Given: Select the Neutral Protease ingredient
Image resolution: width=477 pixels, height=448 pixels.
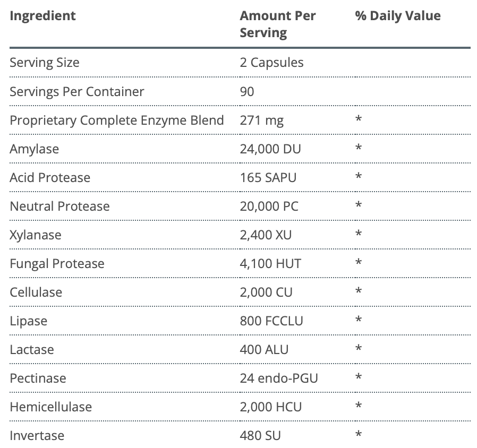Looking at the screenshot, I should coord(59,206).
